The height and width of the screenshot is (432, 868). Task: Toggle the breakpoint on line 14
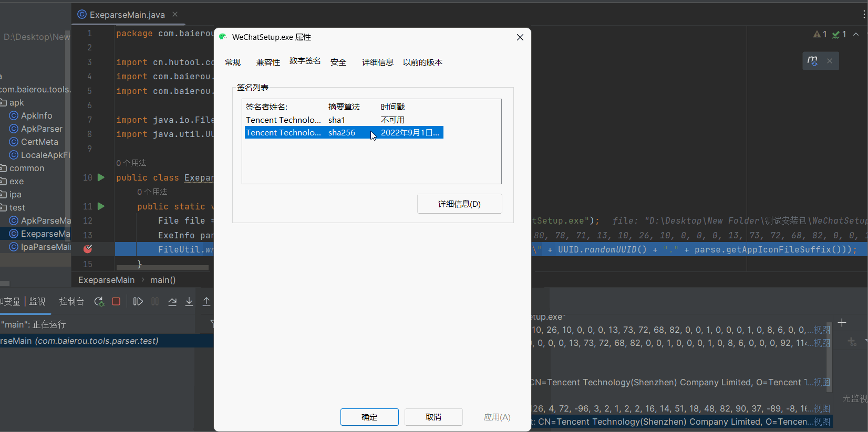88,249
